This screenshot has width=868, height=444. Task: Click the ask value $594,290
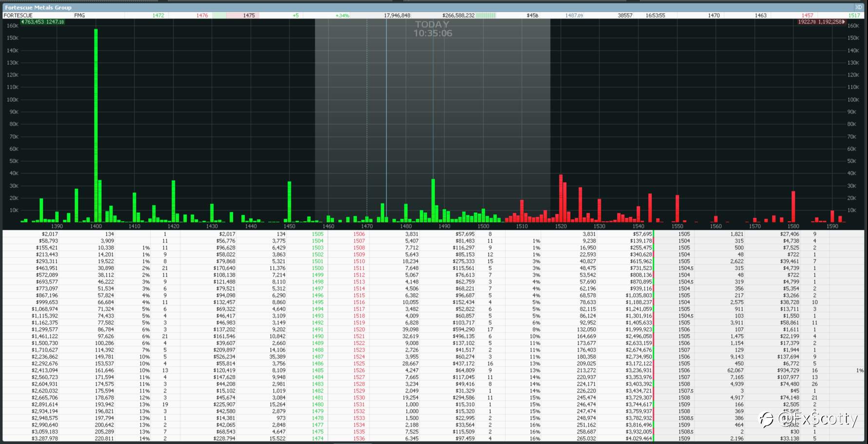(463, 330)
